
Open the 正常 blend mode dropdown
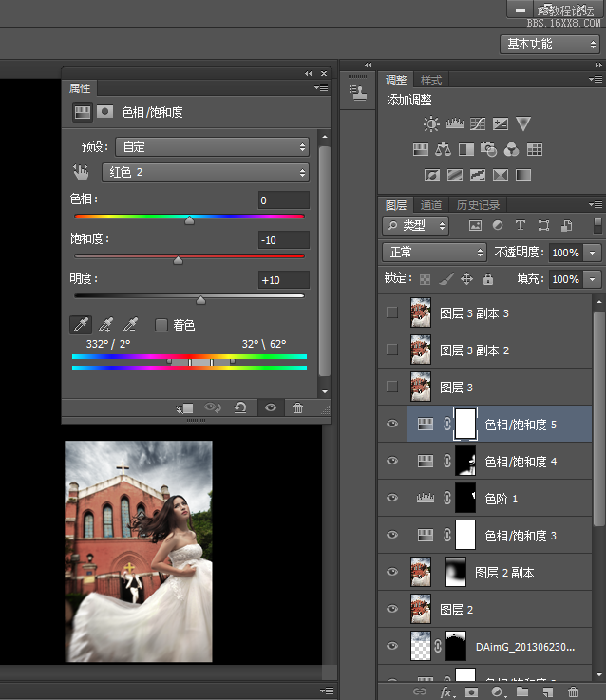tap(434, 253)
